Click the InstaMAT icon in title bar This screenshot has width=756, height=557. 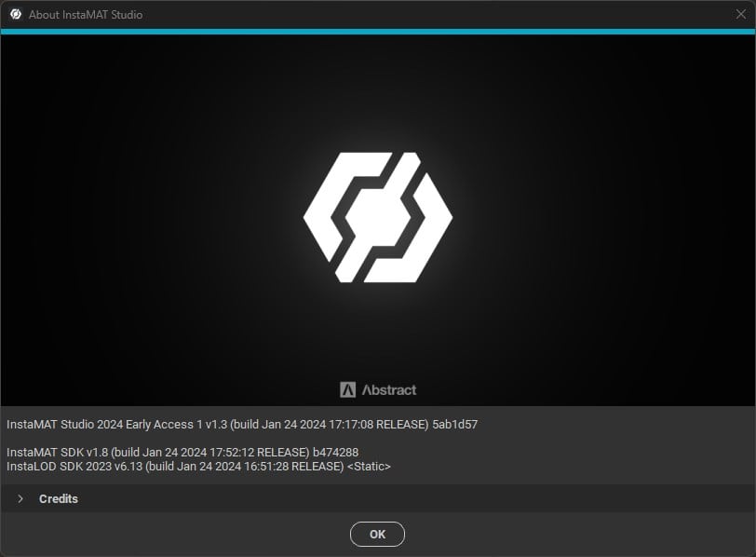pyautogui.click(x=16, y=15)
